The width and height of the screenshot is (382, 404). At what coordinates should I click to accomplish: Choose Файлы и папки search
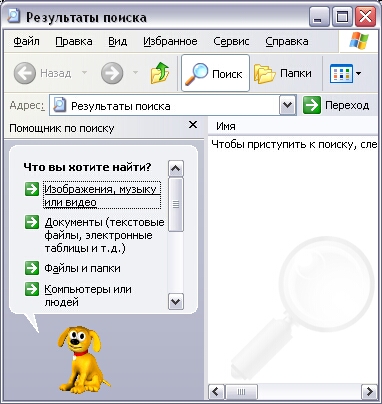click(x=82, y=268)
